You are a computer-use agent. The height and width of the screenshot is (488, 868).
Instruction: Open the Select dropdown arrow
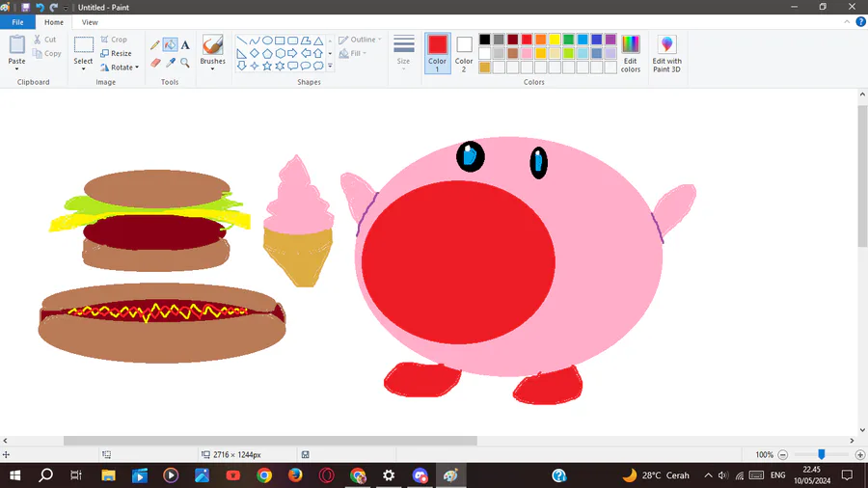click(83, 68)
